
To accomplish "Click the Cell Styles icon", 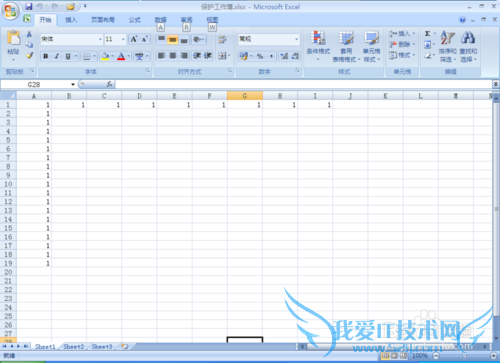I will coord(371,38).
